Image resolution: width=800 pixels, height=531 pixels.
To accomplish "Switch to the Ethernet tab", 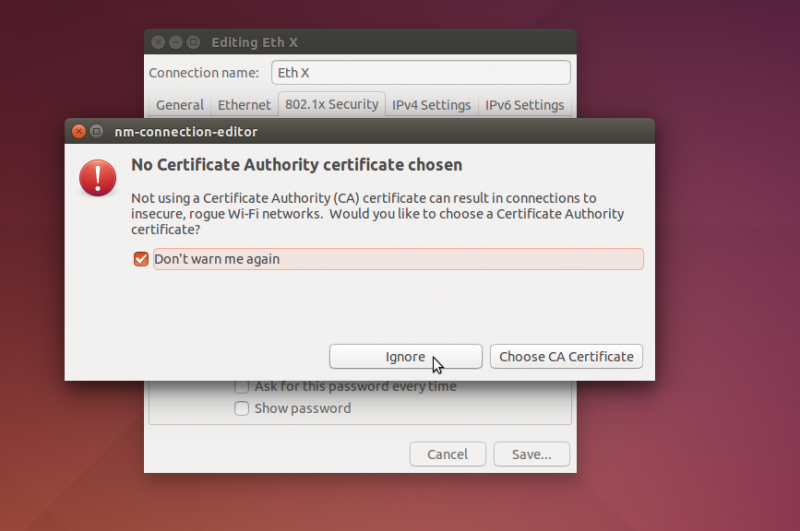I will pyautogui.click(x=244, y=105).
